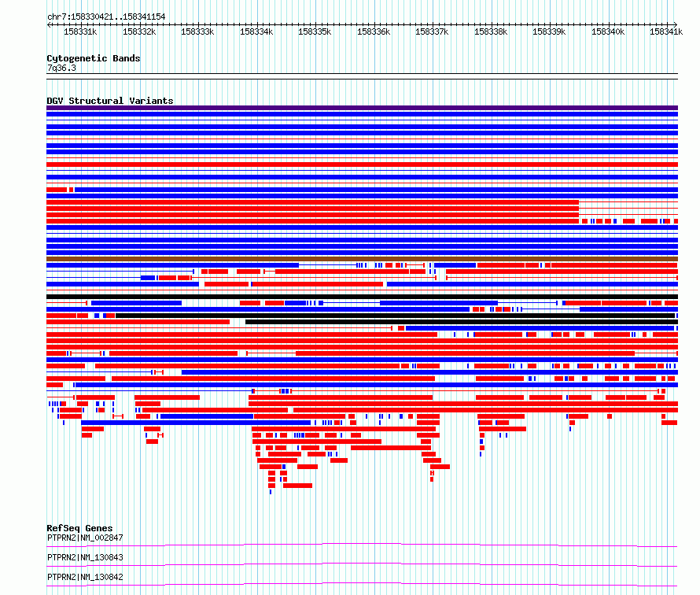
Task: Select the RefSeq Genes track title
Action: tap(79, 528)
